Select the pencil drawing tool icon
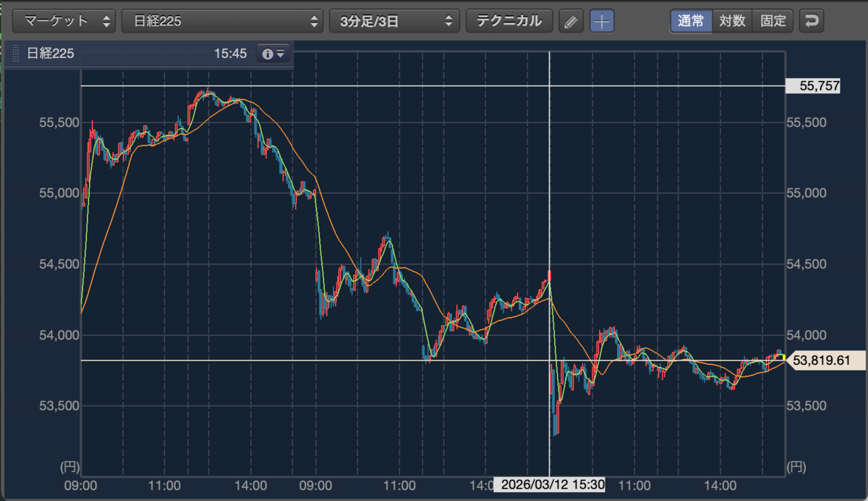Image resolution: width=868 pixels, height=501 pixels. tap(571, 21)
